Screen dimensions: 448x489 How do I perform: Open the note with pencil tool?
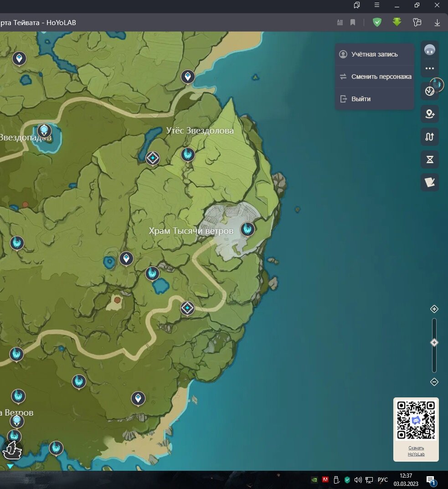tap(430, 182)
